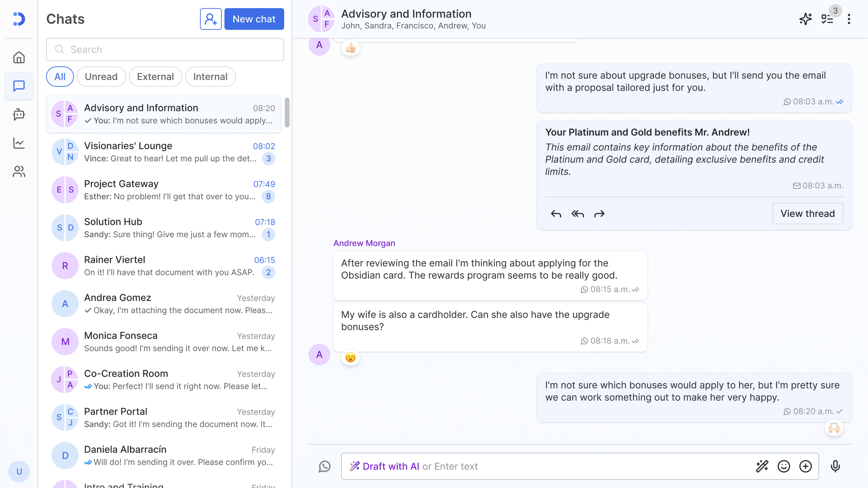This screenshot has height=488, width=868.
Task: Toggle the External filter chip
Action: pos(155,77)
